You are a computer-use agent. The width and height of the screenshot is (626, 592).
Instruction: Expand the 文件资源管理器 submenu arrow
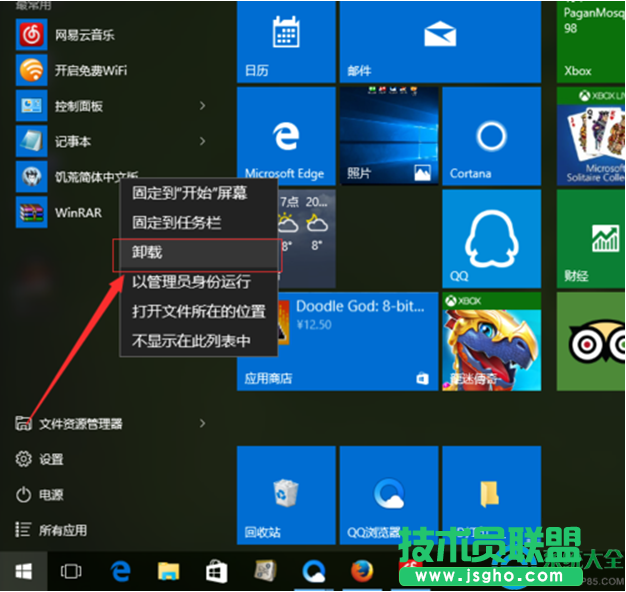click(203, 424)
